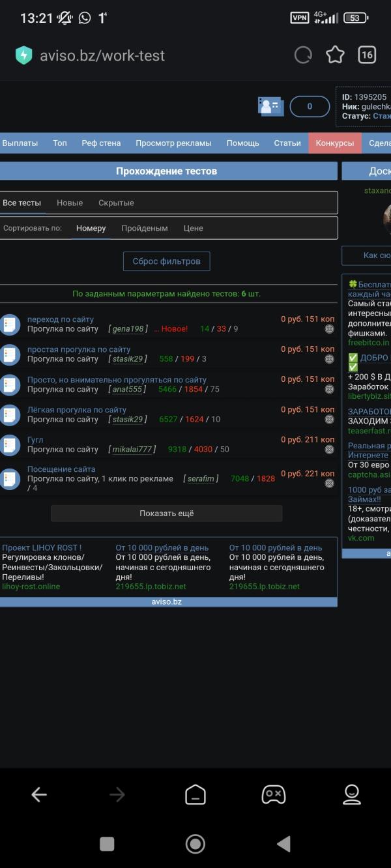Open author stasik29 on 'простая прогулка' row
Viewport: 391px width, 868px height.
point(128,359)
